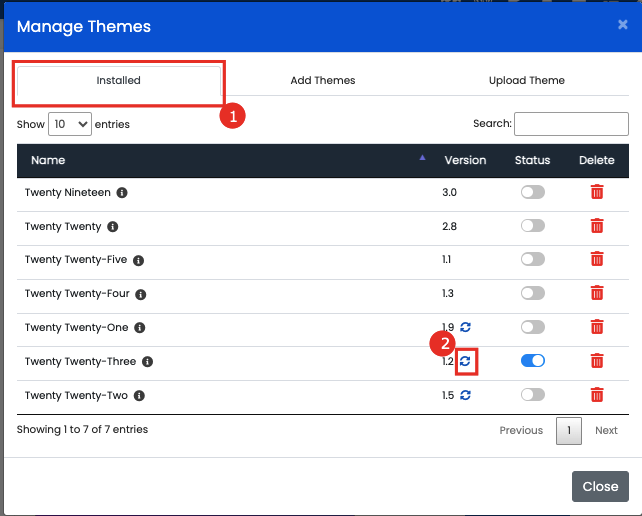Sort table by Status column
The width and height of the screenshot is (642, 516).
click(532, 161)
